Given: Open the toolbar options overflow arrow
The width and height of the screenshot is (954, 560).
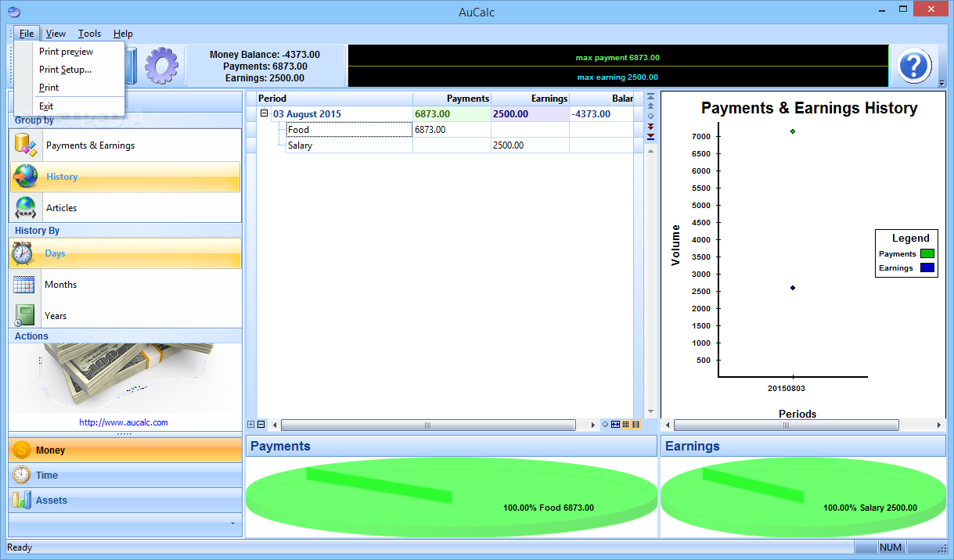Looking at the screenshot, I should 941,83.
